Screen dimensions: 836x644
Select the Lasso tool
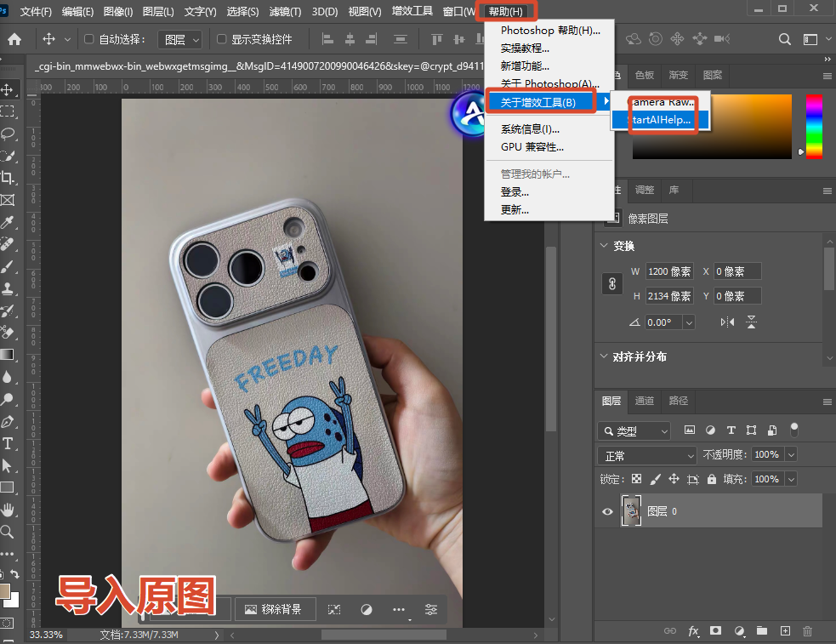8,134
